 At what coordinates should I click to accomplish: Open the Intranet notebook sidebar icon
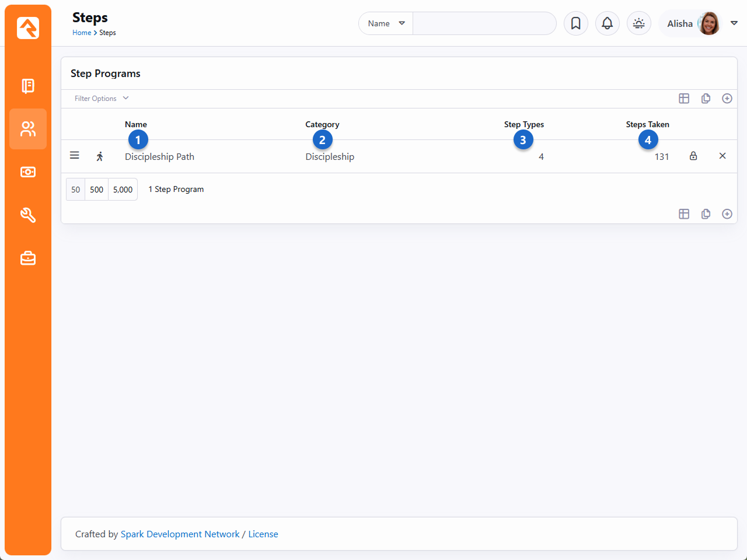28,86
